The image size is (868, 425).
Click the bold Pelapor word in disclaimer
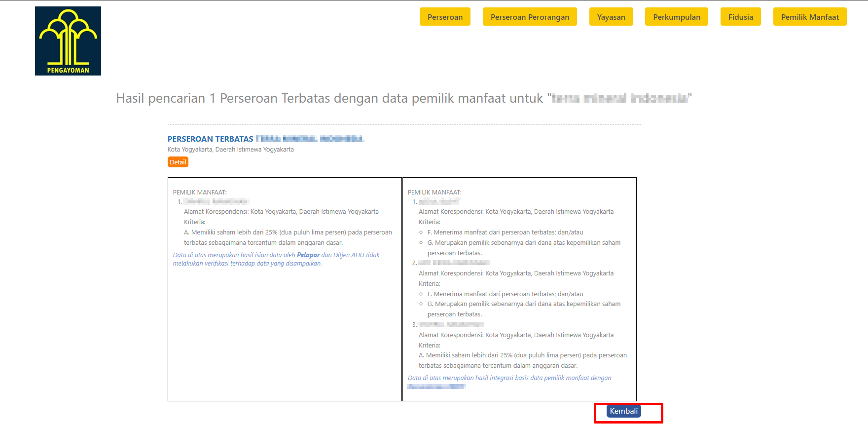point(308,255)
